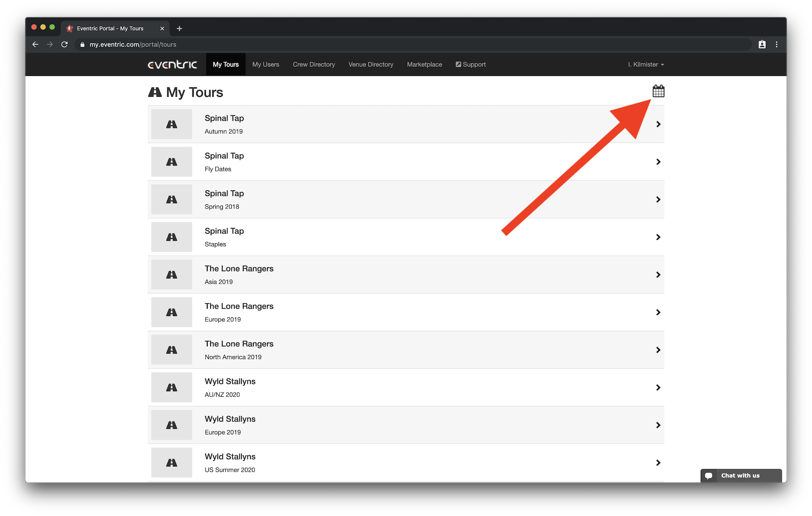Click the road icon for Wyld Stallyns US Summer 2020
The height and width of the screenshot is (516, 812).
(x=172, y=463)
